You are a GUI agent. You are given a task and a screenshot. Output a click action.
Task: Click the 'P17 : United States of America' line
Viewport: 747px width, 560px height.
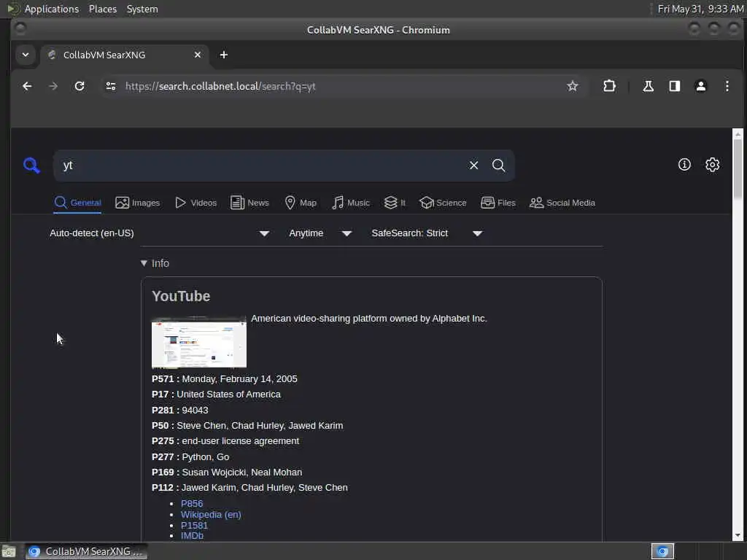point(216,394)
